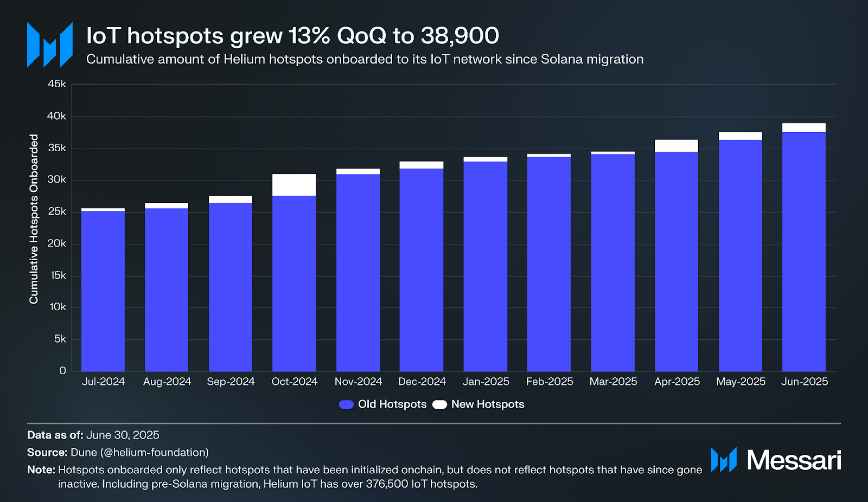Toggle the New Hotspots series via its legend label

487,404
